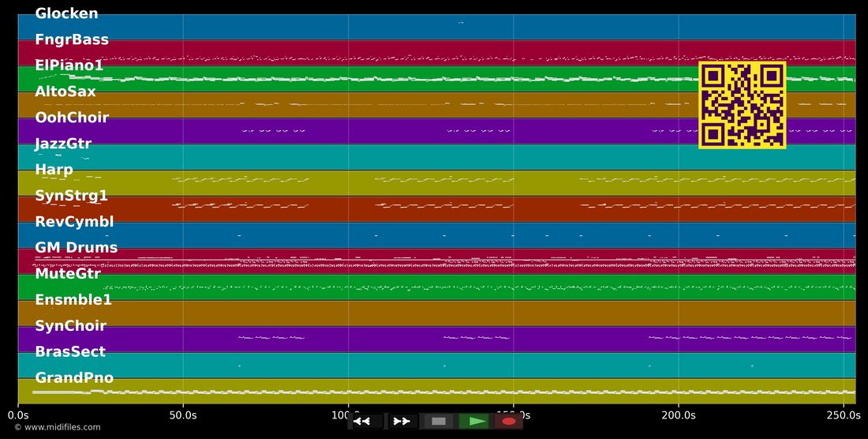Select the Ensmble1 track label
The width and height of the screenshot is (868, 439).
point(73,299)
